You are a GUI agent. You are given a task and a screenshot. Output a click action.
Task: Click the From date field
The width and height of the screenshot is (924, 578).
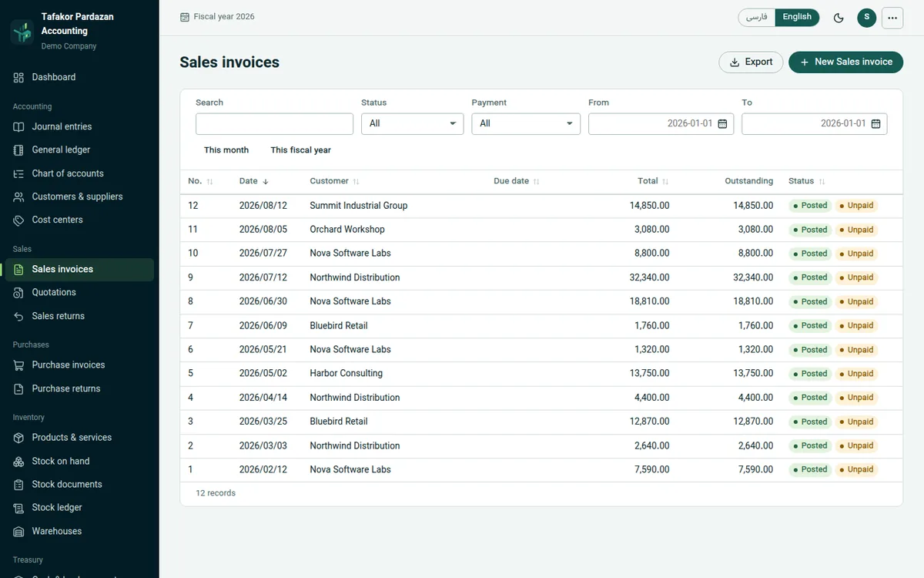(661, 124)
